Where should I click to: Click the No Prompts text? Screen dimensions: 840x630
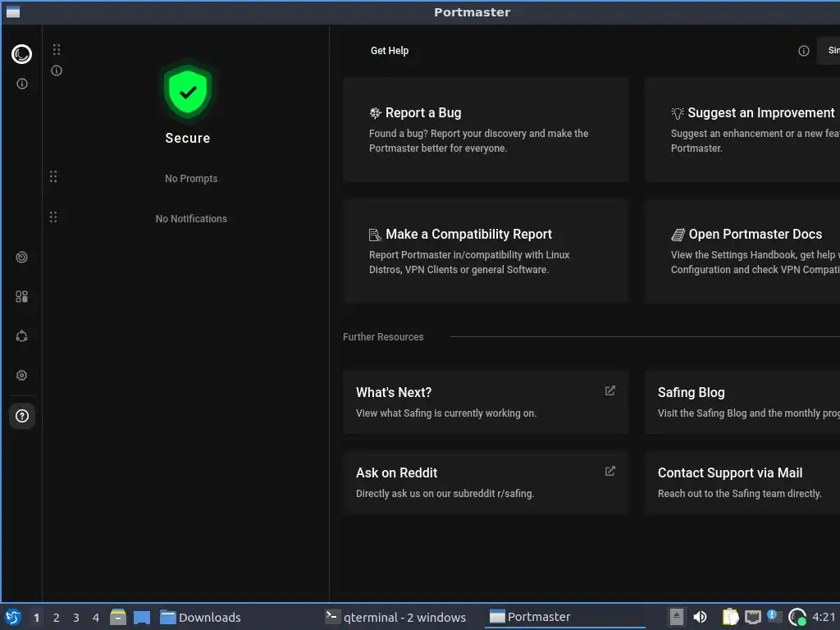point(191,178)
